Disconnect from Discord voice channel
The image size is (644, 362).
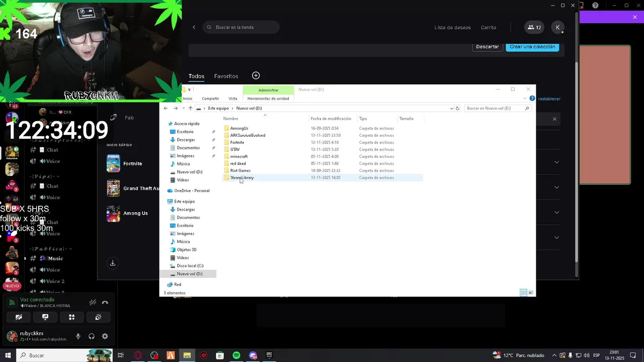tap(105, 302)
